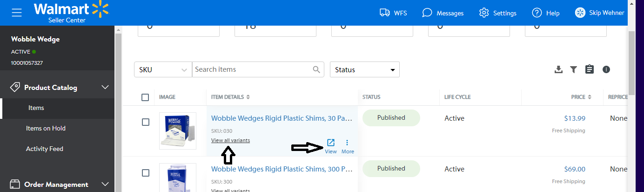Open Skip Wehner account menu

[x=600, y=13]
